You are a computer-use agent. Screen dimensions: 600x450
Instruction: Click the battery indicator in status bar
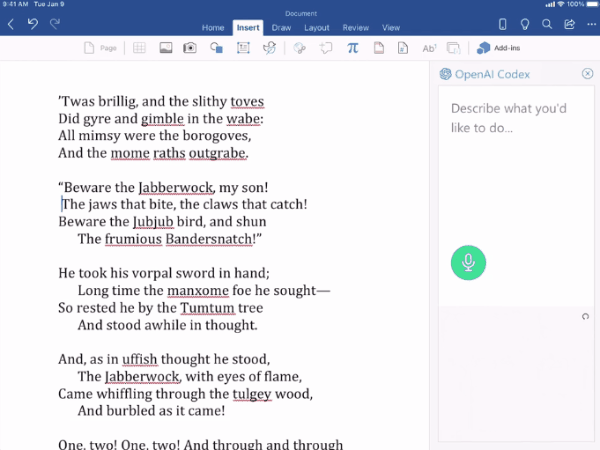click(592, 4)
